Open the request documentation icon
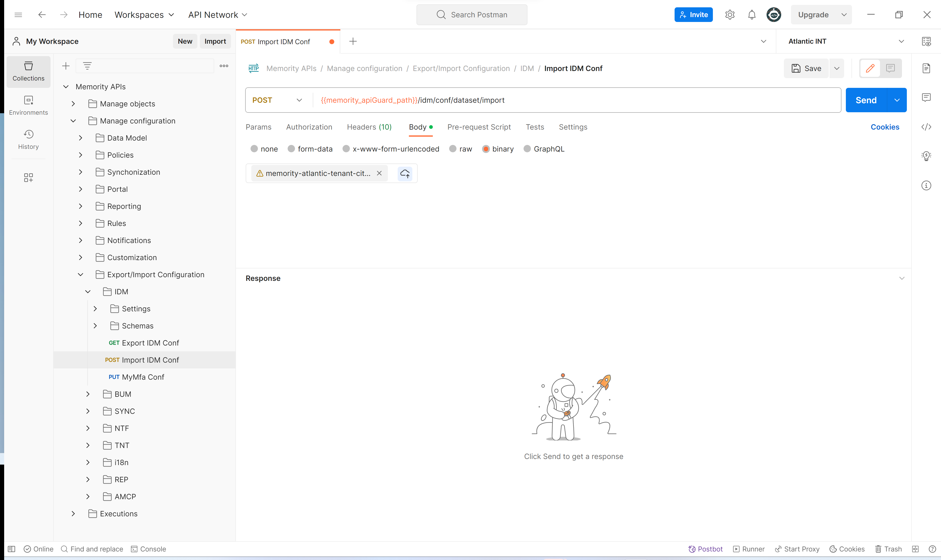The width and height of the screenshot is (941, 560). click(926, 68)
